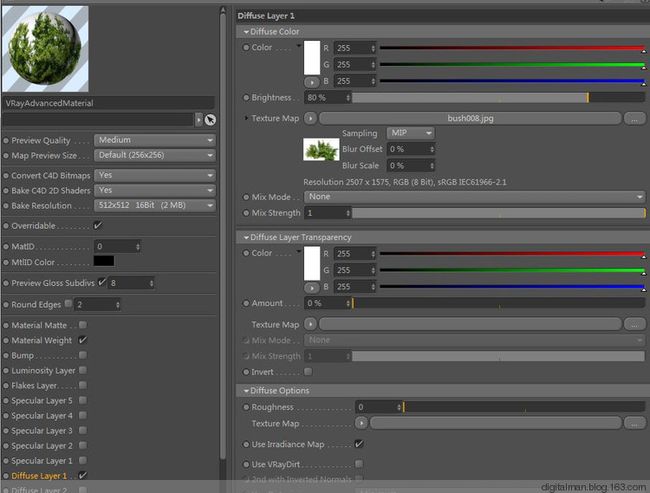
Task: Select Specular Layer 1 in layer list
Action: point(42,461)
